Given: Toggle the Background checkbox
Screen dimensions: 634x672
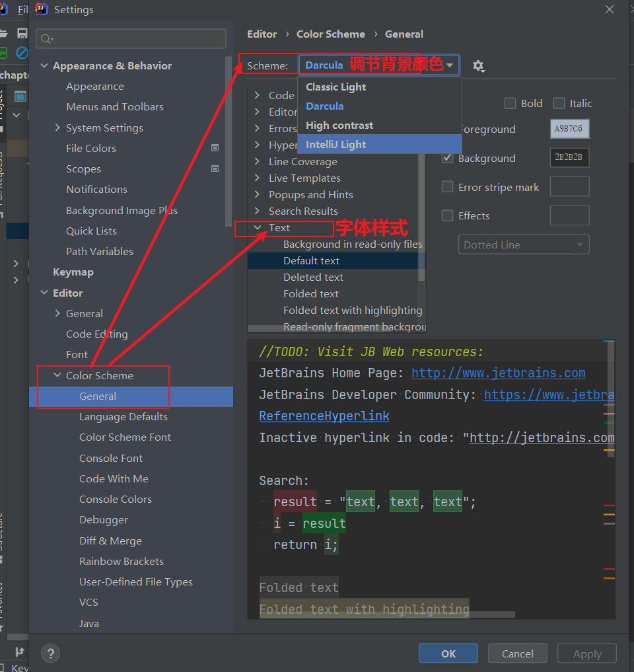Looking at the screenshot, I should pyautogui.click(x=447, y=158).
